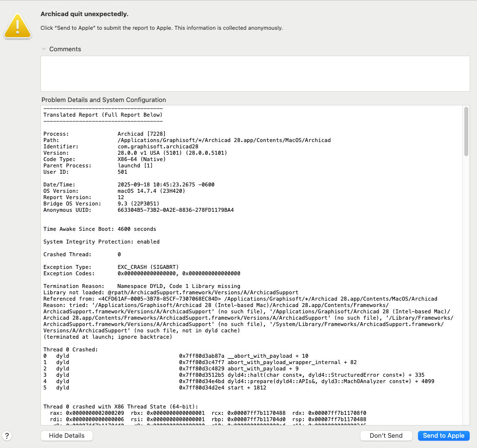Collapse the Comments disclosure chevron
477x448 pixels.
click(x=44, y=49)
